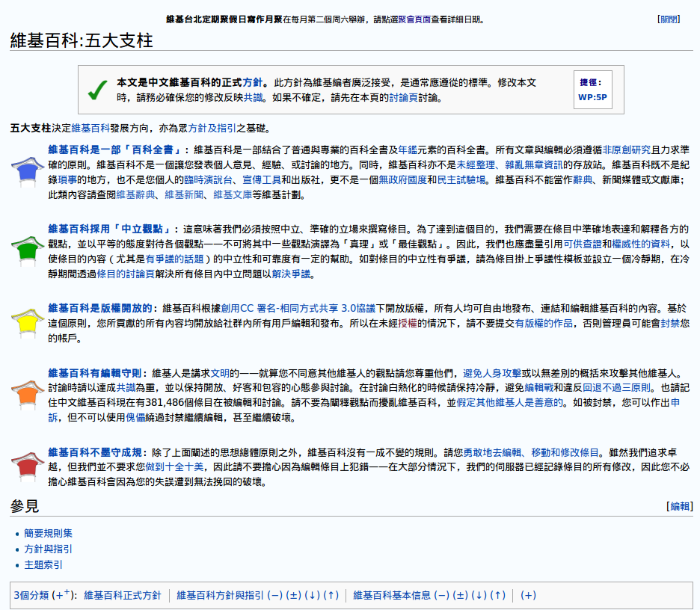The width and height of the screenshot is (700, 610).
Task: Follow the 辭典 link
Action: [x=583, y=180]
